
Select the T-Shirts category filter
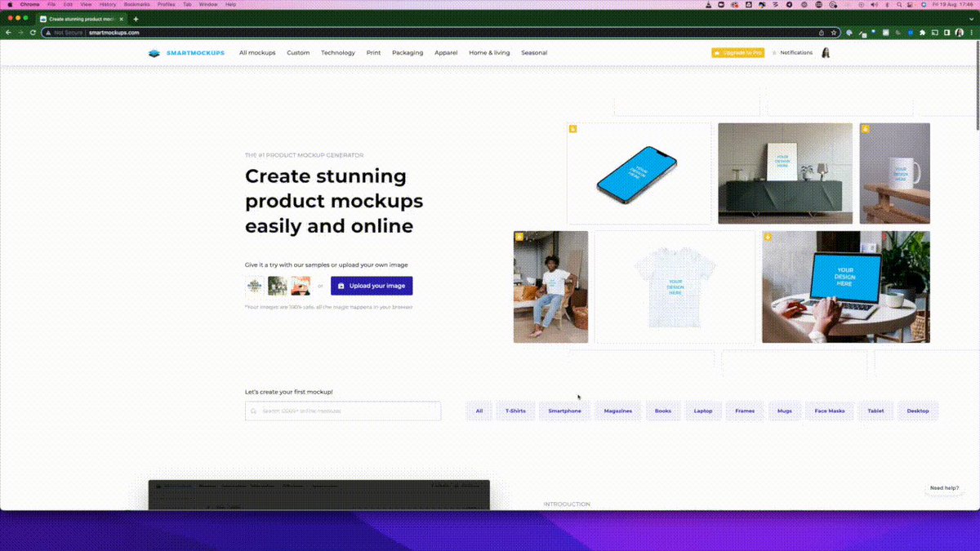(515, 411)
